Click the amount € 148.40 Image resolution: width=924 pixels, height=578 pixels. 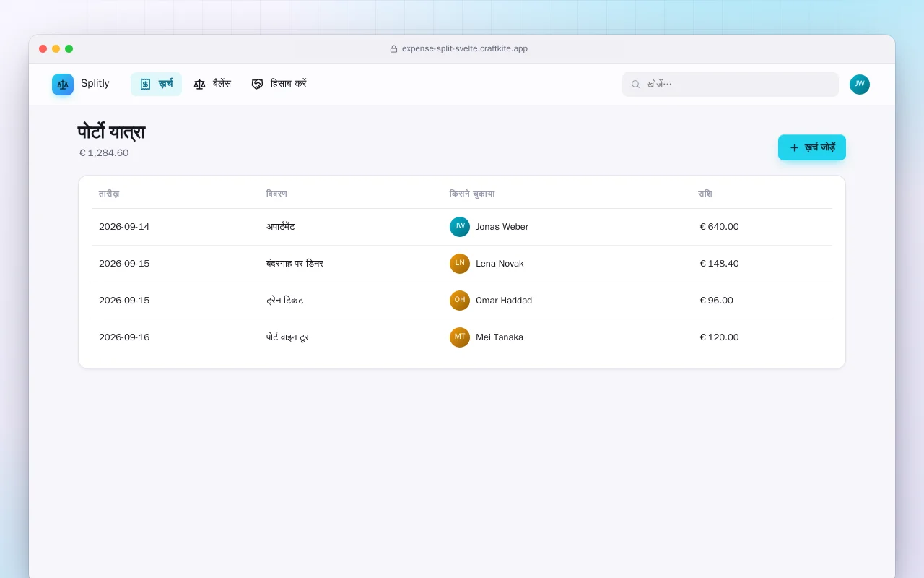click(x=719, y=264)
